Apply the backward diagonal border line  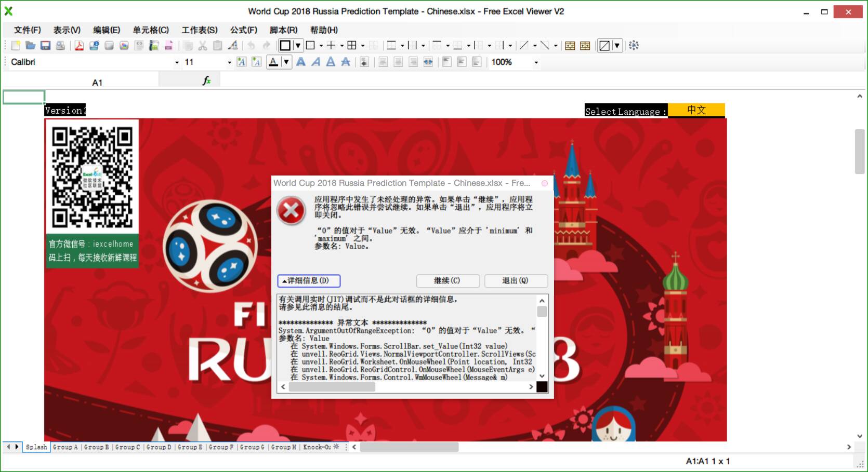[x=545, y=46]
